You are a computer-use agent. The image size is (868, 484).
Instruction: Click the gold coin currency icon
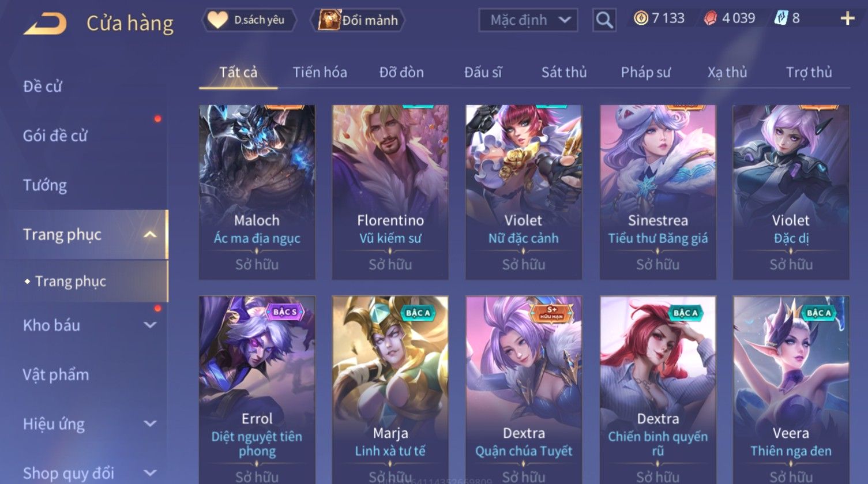pyautogui.click(x=641, y=18)
